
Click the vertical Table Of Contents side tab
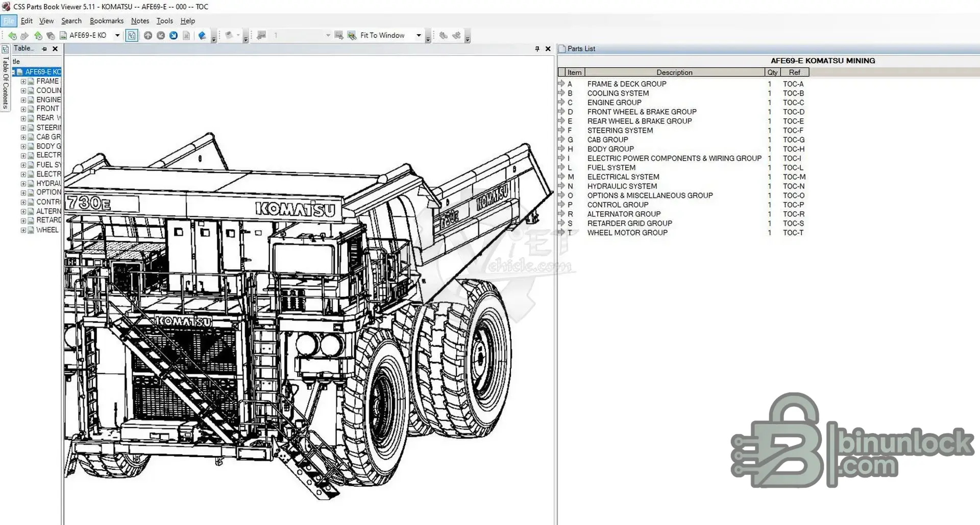click(5, 78)
